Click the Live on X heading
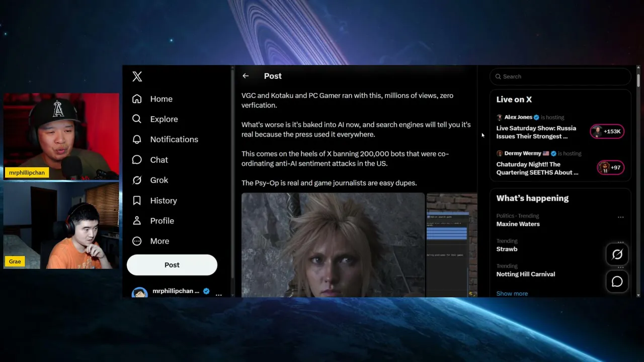 pos(514,100)
